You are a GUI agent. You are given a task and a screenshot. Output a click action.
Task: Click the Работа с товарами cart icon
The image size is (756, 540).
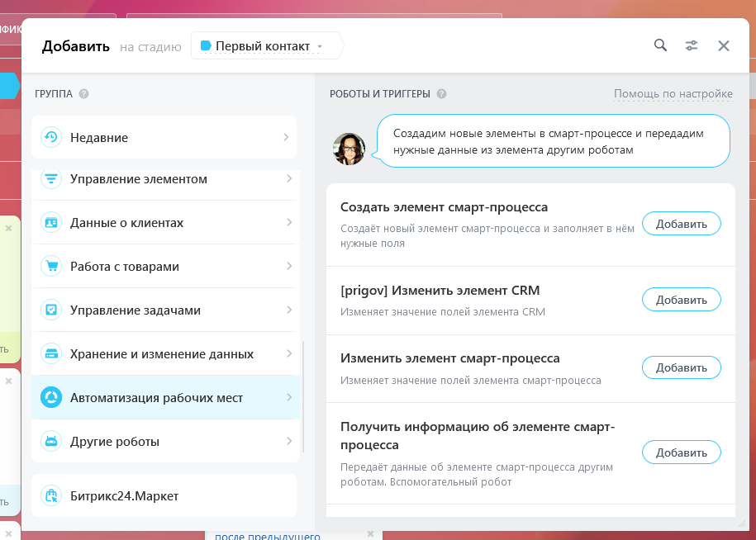pyautogui.click(x=51, y=267)
